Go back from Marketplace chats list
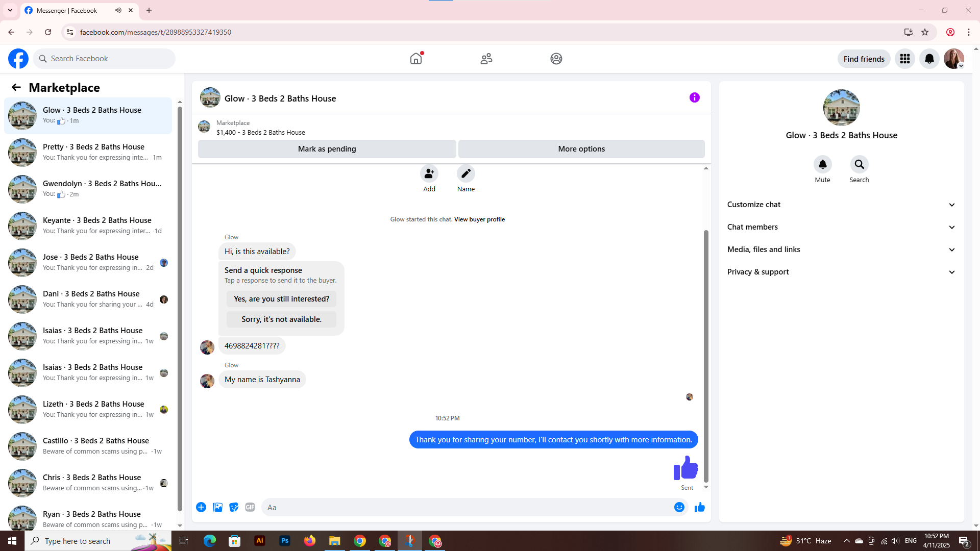 pos(16,87)
